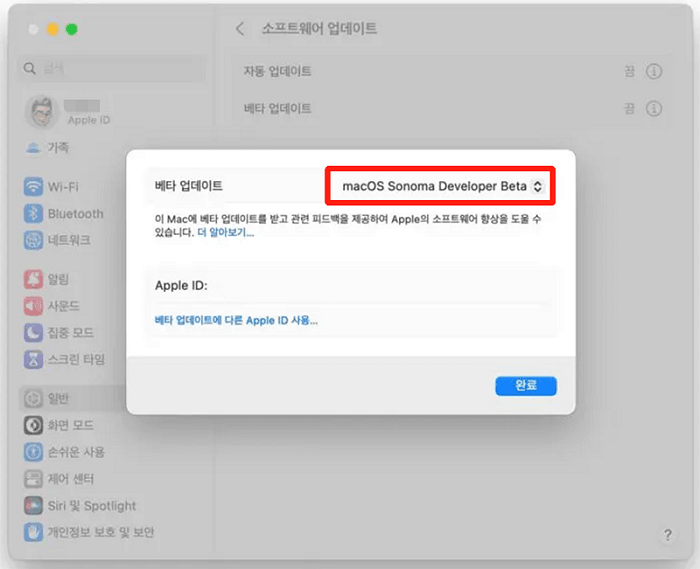The width and height of the screenshot is (700, 569).
Task: Select the 네트워크 globe icon
Action: click(x=33, y=240)
